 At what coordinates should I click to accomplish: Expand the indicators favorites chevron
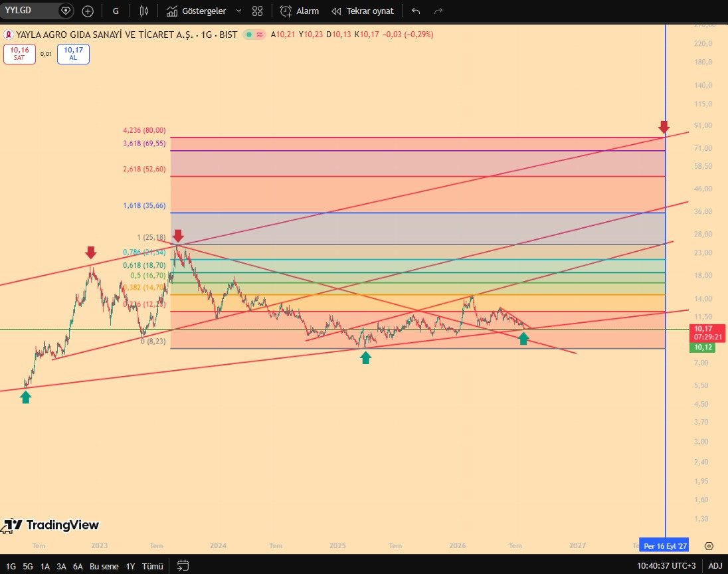238,11
